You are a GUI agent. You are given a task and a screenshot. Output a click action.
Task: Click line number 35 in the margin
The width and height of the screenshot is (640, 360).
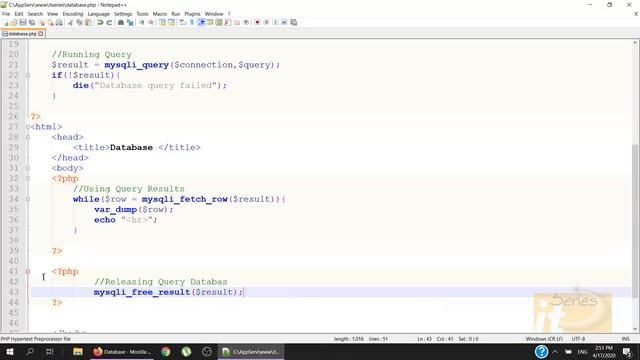coord(13,209)
